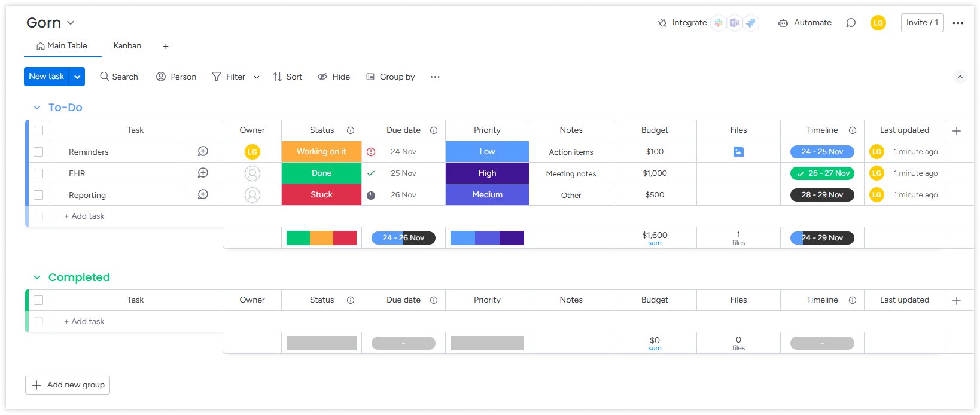The image size is (980, 415).
Task: Select all tasks in Completed group
Action: coord(38,300)
